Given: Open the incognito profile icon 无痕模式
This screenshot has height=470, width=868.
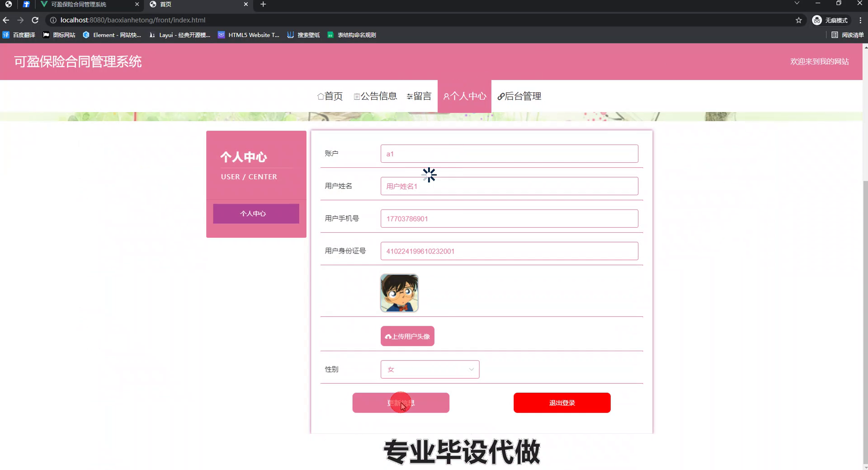Looking at the screenshot, I should (x=830, y=20).
